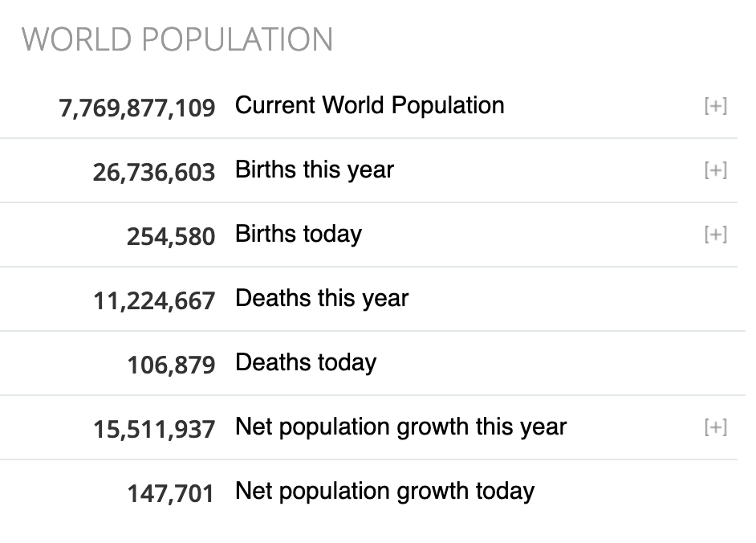Click the 15,511,937 net growth counter
The height and width of the screenshot is (543, 756).
(x=153, y=429)
